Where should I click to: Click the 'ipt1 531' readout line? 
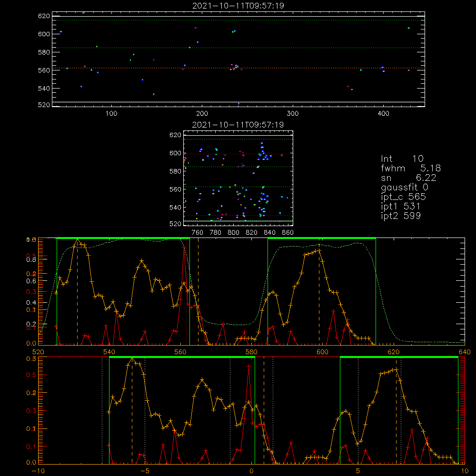coord(401,207)
